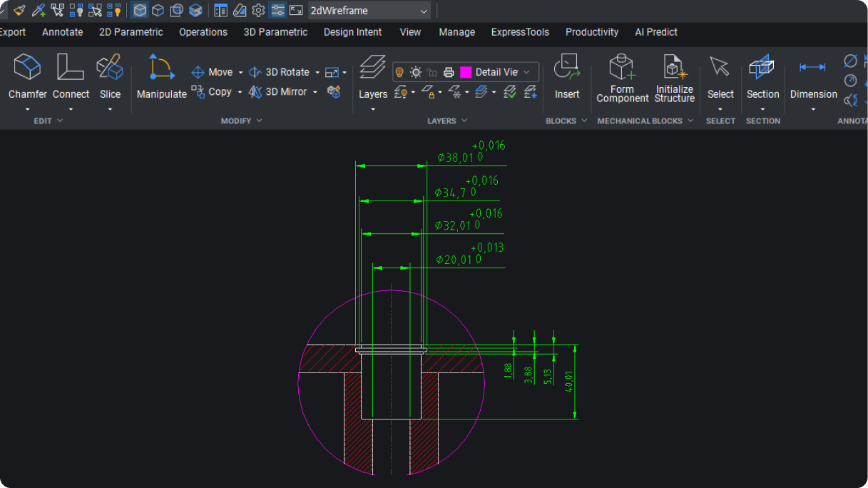Open the ExpressTools menu
This screenshot has height=488, width=868.
pyautogui.click(x=520, y=32)
